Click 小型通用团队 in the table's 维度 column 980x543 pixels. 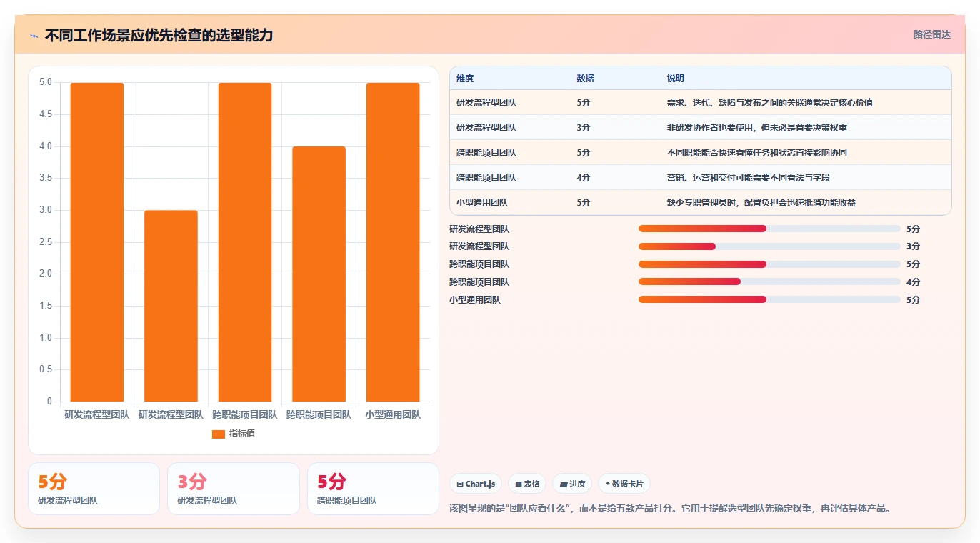click(482, 203)
